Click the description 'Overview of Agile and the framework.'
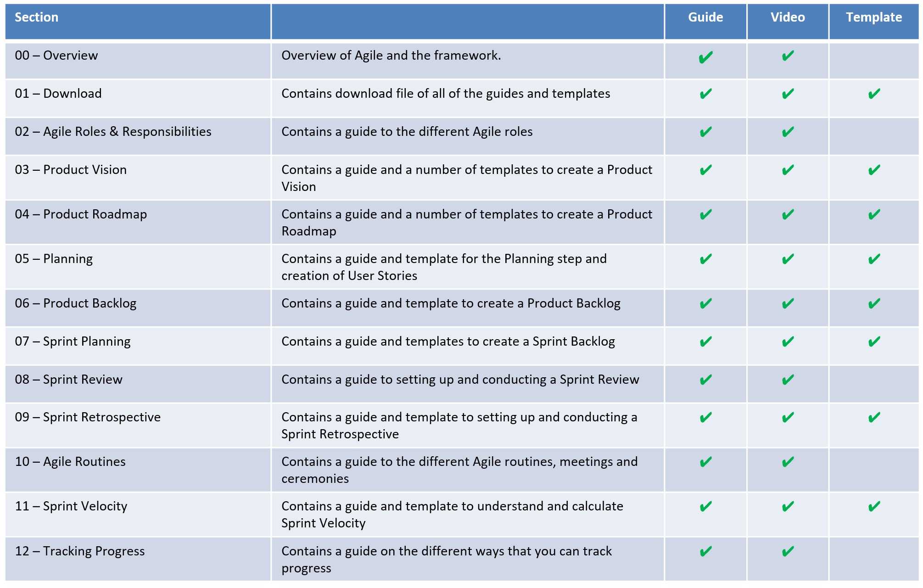Image resolution: width=923 pixels, height=588 pixels. pos(391,56)
